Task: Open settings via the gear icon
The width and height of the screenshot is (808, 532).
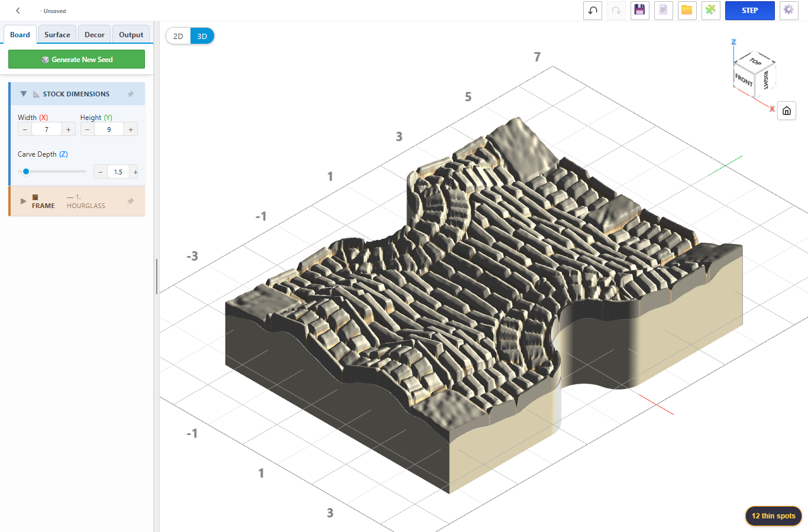Action: click(x=788, y=11)
